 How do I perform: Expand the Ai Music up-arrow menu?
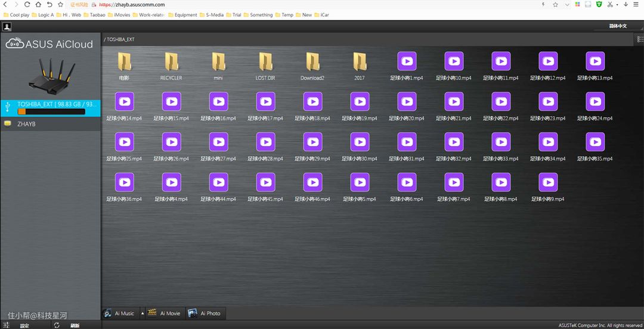coord(142,313)
